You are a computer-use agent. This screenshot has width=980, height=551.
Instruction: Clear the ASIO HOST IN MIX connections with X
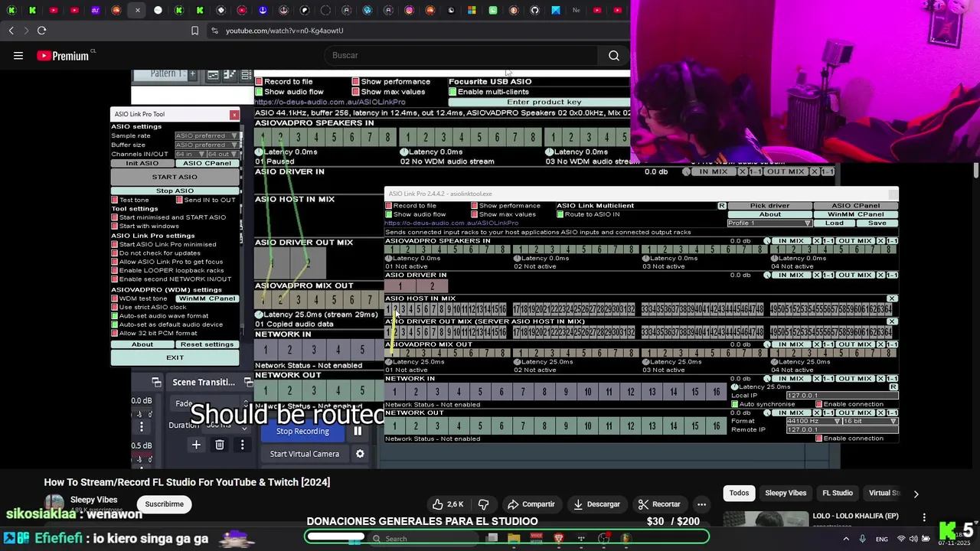point(892,298)
